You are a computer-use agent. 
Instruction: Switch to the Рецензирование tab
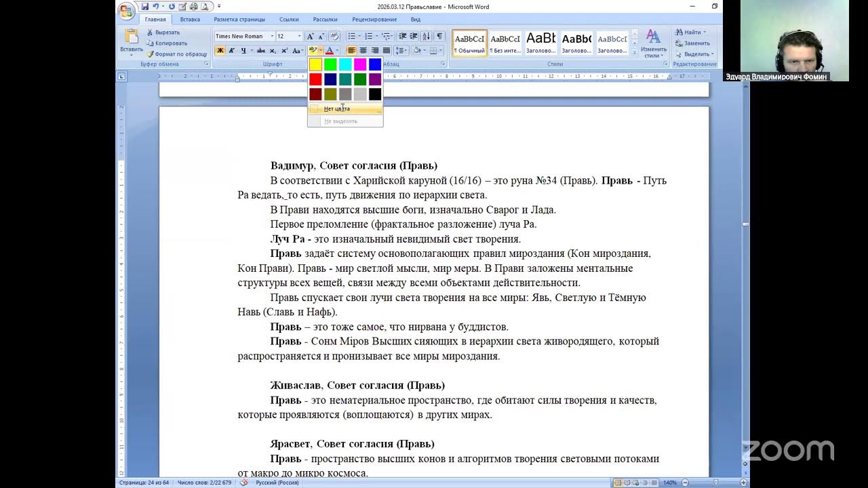tap(374, 20)
